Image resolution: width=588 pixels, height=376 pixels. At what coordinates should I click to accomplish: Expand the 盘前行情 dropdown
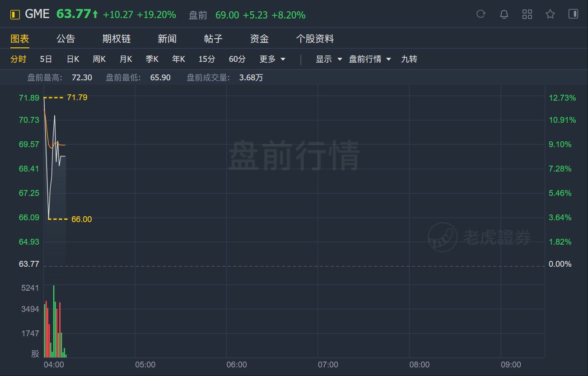(370, 59)
